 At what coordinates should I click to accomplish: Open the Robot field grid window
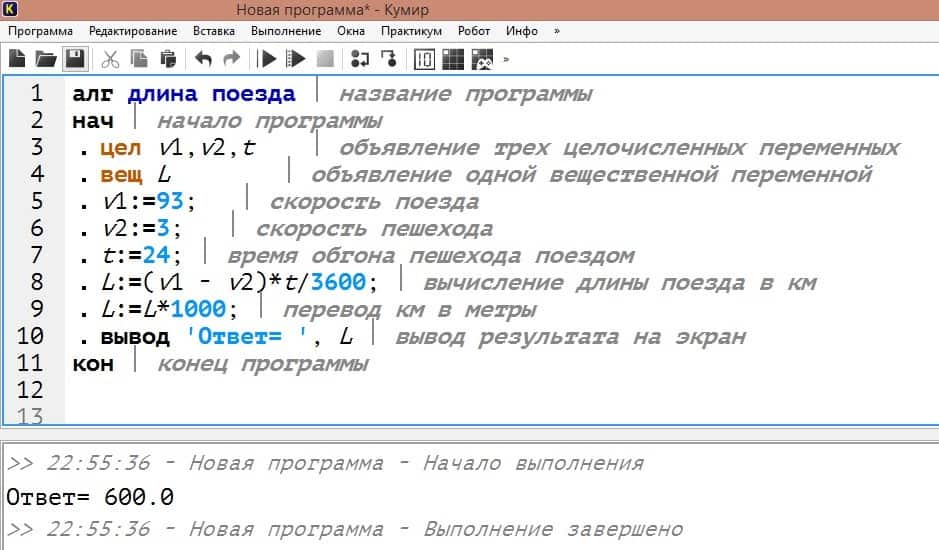[453, 59]
